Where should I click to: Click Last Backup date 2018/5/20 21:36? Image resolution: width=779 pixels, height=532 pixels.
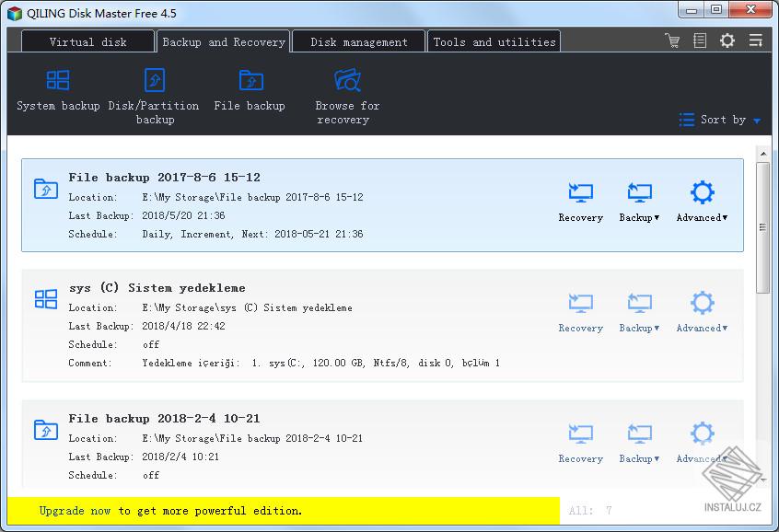(183, 215)
